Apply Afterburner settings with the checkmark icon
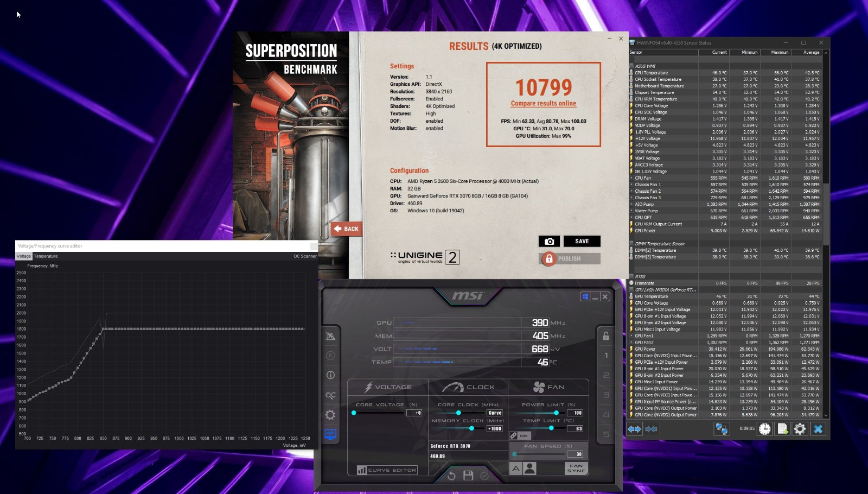868x494 pixels. pos(484,476)
